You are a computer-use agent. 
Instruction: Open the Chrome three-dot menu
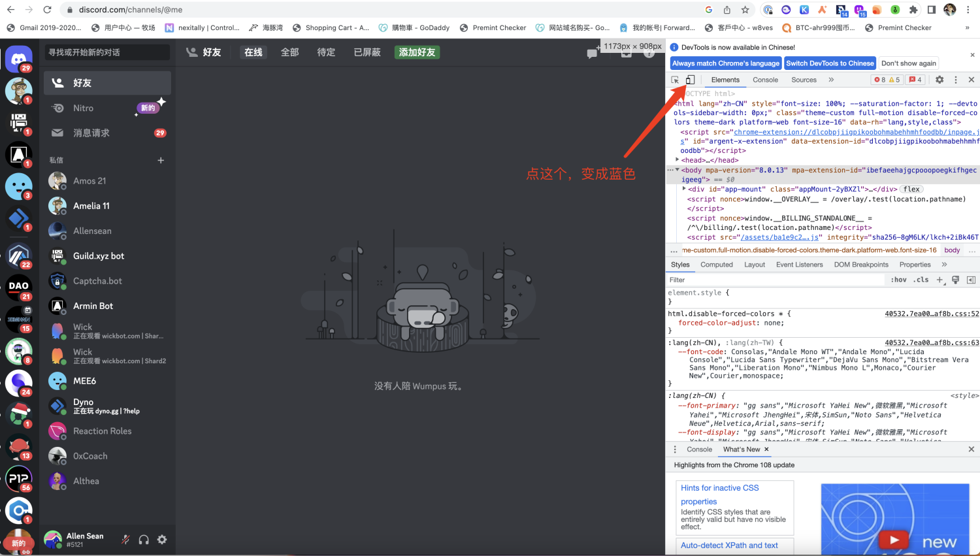968,10
